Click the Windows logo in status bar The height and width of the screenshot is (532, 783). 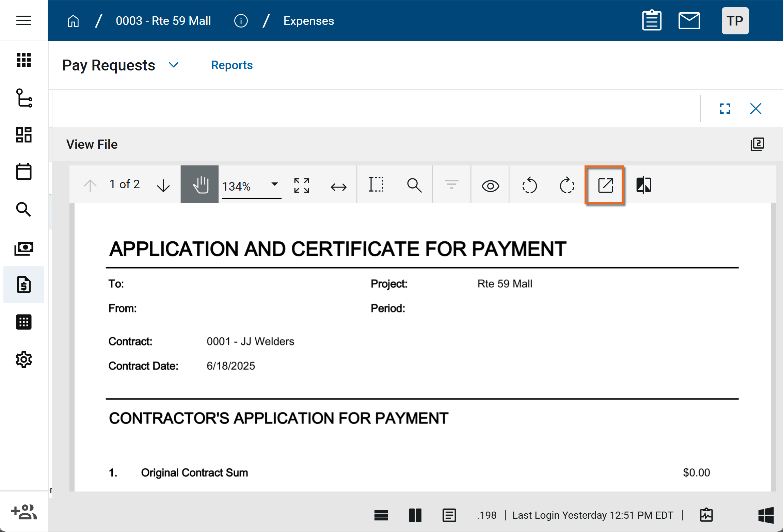pos(766,515)
